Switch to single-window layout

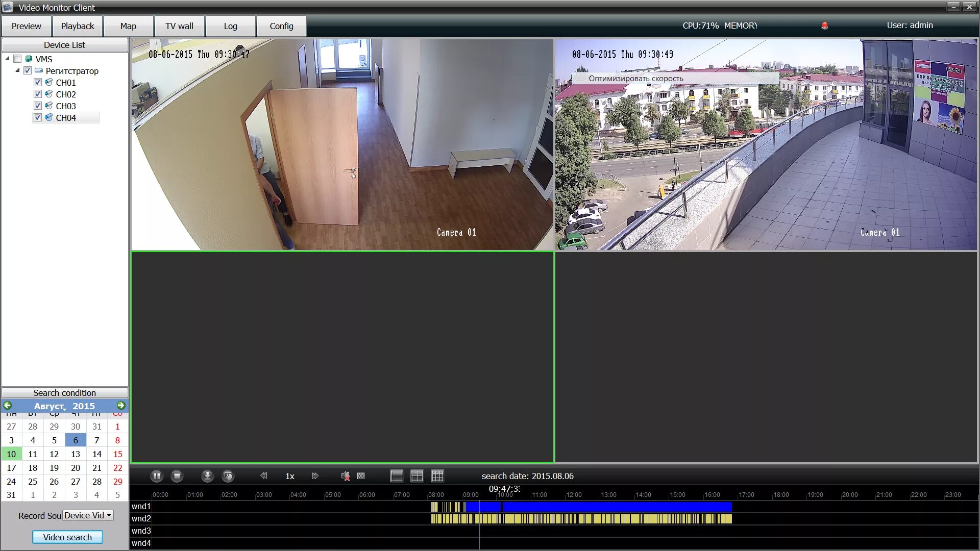397,476
